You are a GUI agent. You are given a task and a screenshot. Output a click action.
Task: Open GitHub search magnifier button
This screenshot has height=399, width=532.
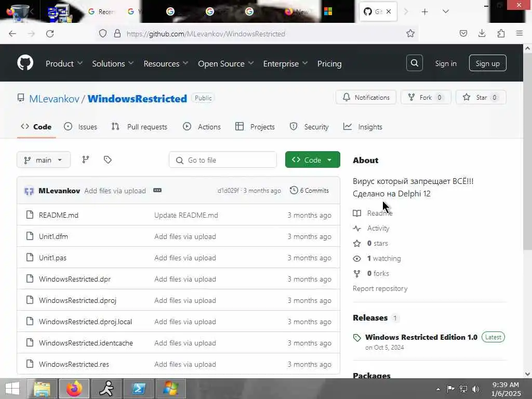coord(414,63)
